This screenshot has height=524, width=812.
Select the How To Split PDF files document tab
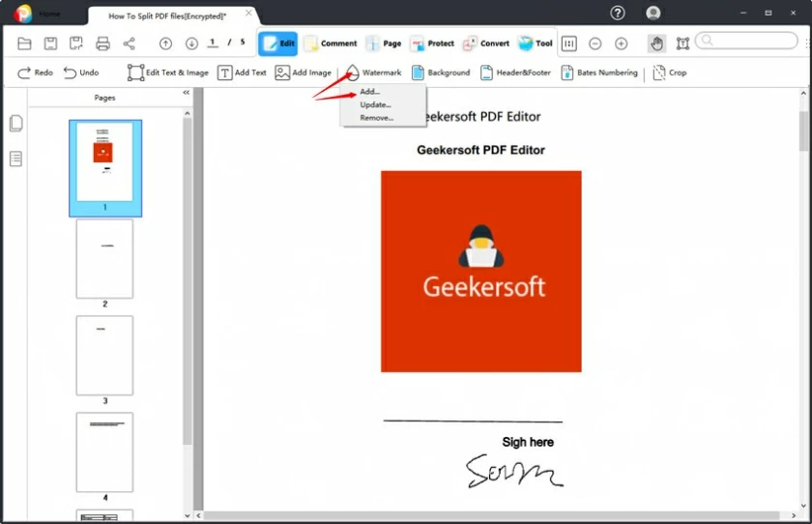point(167,16)
